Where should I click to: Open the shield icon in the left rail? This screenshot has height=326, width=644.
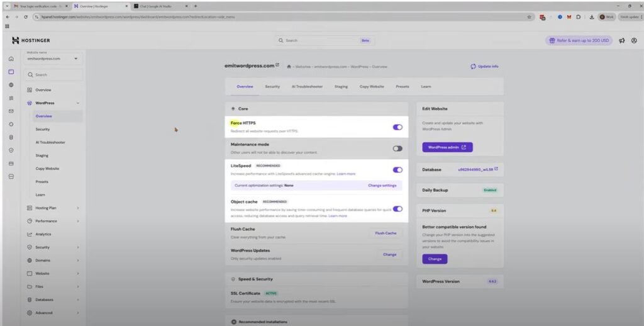tap(11, 150)
